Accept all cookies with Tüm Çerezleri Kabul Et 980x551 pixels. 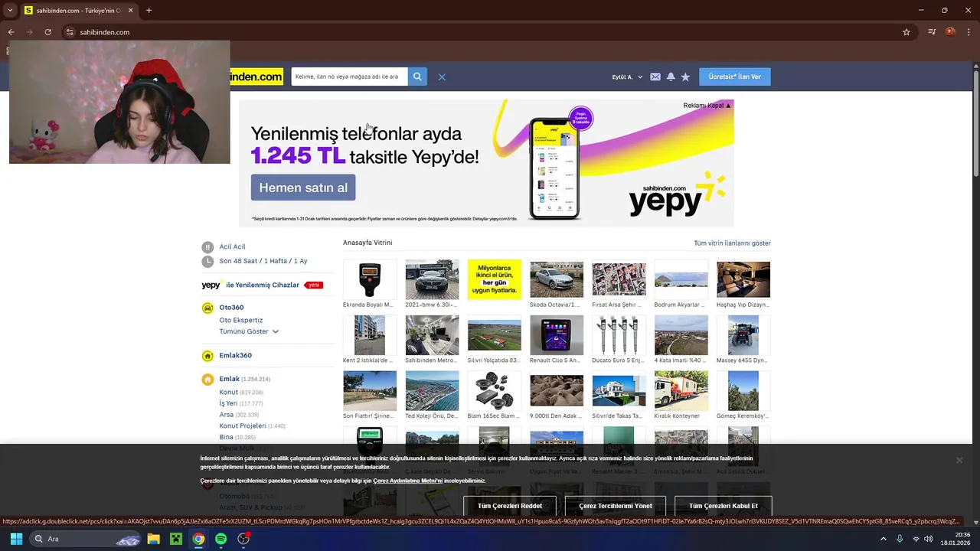[x=724, y=506]
